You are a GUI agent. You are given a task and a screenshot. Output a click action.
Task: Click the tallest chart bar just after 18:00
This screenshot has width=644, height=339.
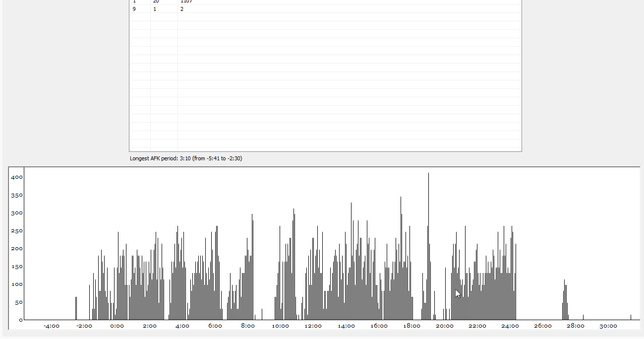428,246
